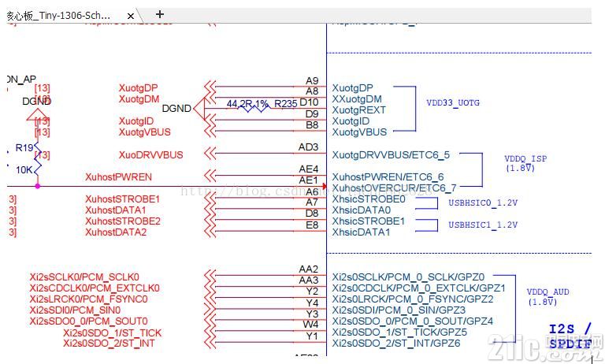Click pin number AE4
605x364 pixels.
click(308, 169)
